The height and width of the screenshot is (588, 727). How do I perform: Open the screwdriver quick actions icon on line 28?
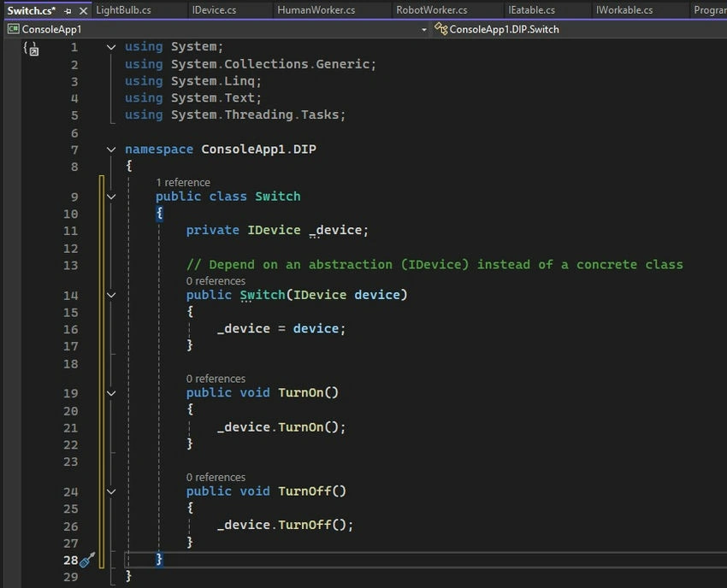(87, 560)
